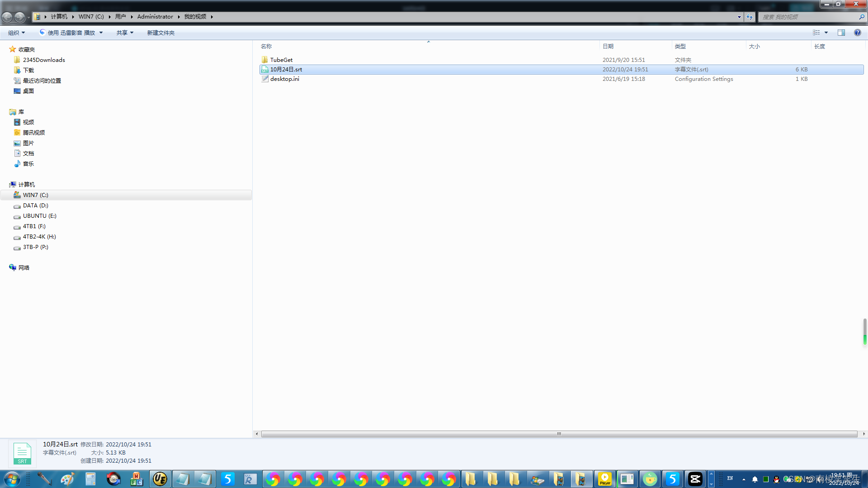868x488 pixels.
Task: Click the horizontal scrollbar thumb
Action: pos(559,434)
